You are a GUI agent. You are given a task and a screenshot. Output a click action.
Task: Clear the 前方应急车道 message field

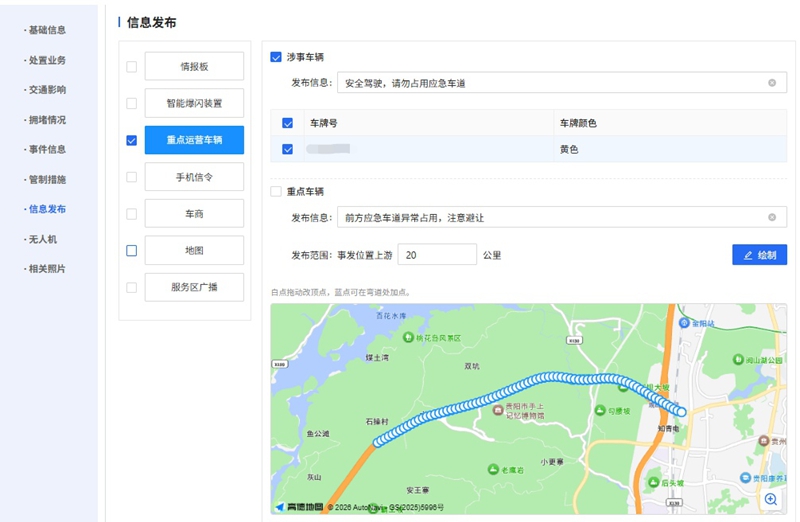point(772,217)
